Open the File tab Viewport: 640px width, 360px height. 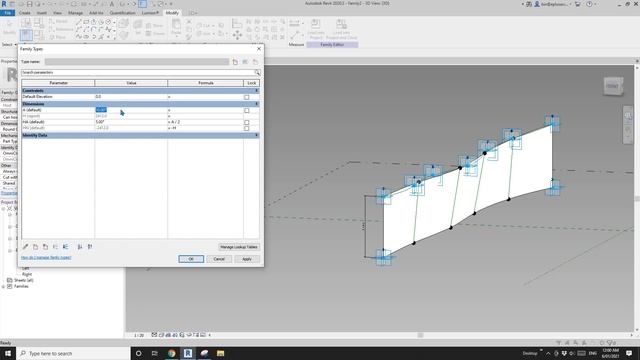[x=8, y=13]
